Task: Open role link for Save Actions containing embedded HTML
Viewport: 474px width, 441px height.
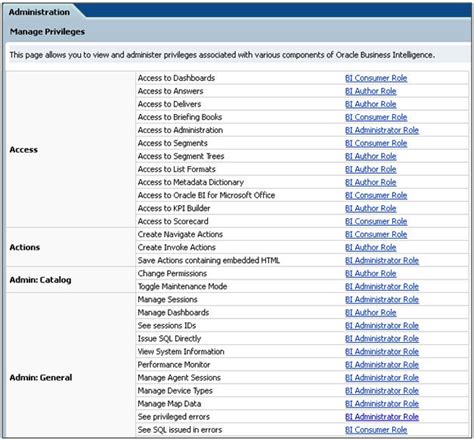Action: (x=382, y=260)
